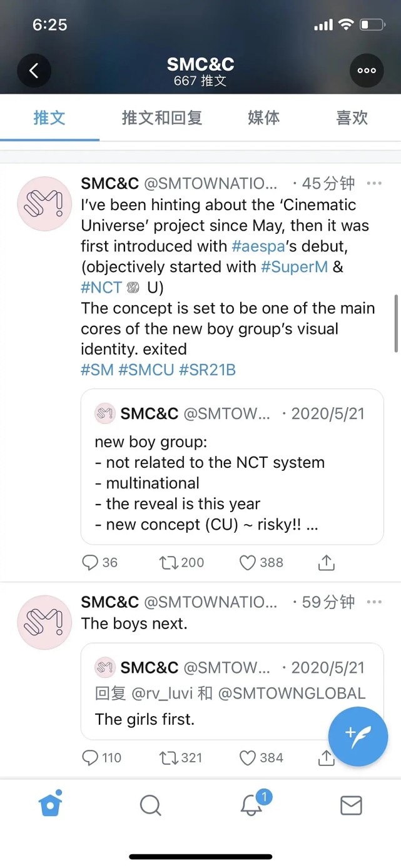Switch to the 推文和回复 tab
401x868 pixels.
coord(162,118)
